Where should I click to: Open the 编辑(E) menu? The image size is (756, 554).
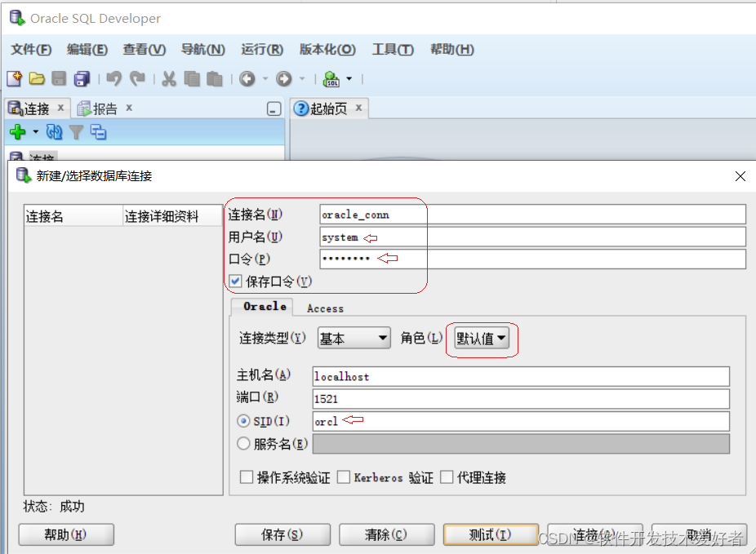[87, 49]
